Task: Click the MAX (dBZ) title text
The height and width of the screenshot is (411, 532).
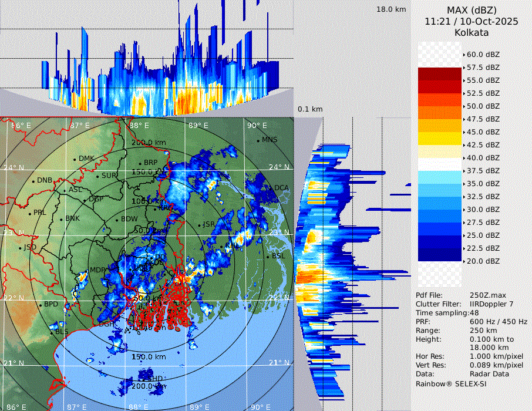Action: [471, 10]
